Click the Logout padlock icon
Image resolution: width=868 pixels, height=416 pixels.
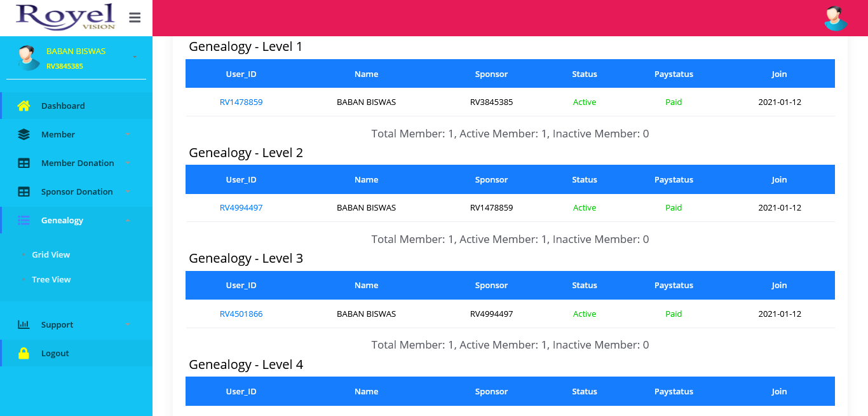(x=24, y=353)
